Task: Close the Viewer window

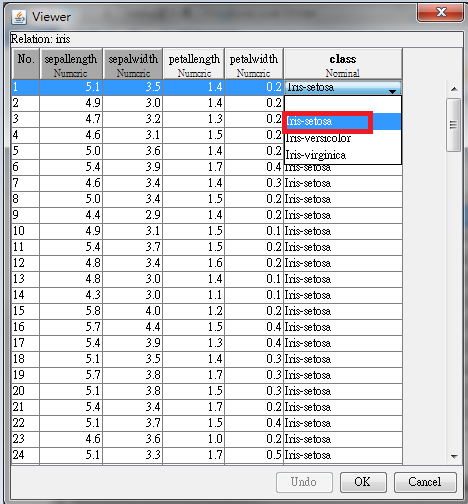Action: click(440, 13)
